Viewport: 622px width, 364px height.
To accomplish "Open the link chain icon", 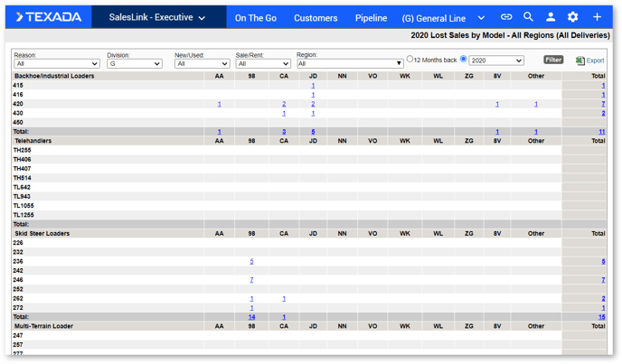I will tap(506, 17).
